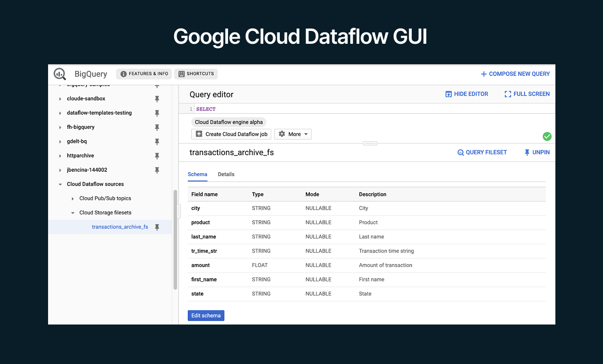Select transactions_archive_fs in the tree

pos(120,227)
